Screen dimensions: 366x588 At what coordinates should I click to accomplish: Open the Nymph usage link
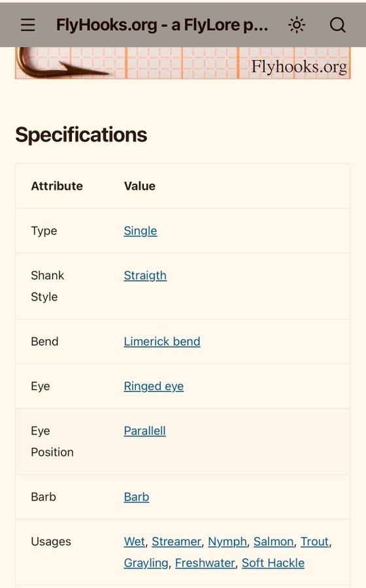point(227,542)
